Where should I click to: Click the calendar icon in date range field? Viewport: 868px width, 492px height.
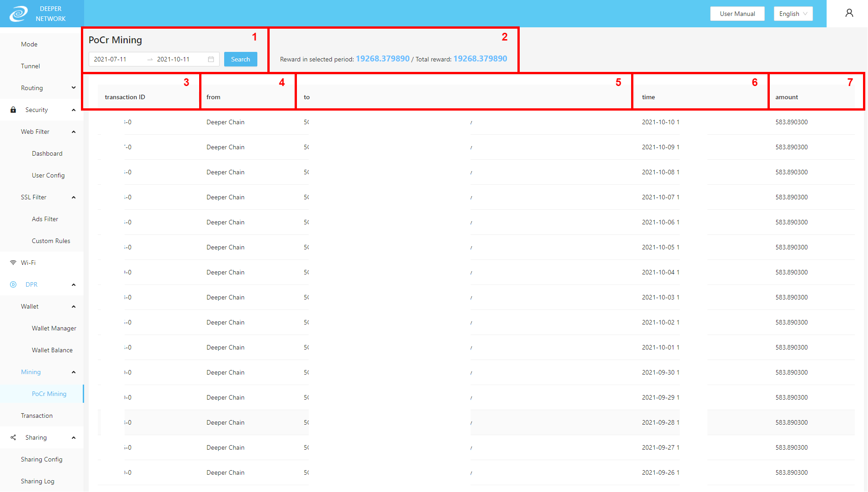[x=211, y=59]
